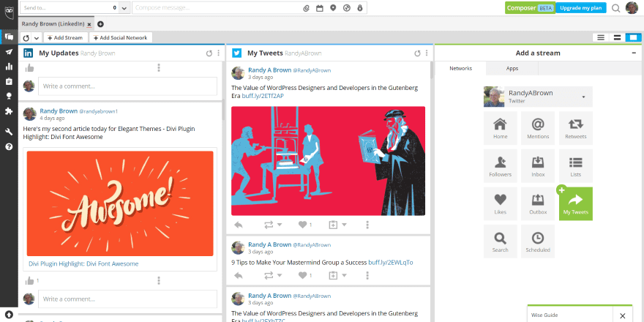Minimize the Add a stream panel
644x322 pixels.
(634, 53)
